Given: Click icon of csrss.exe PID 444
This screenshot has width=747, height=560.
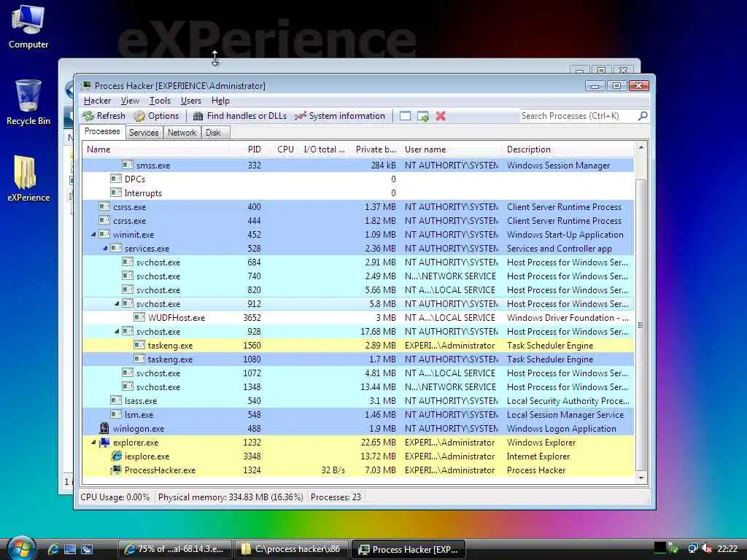Looking at the screenshot, I should 104,220.
